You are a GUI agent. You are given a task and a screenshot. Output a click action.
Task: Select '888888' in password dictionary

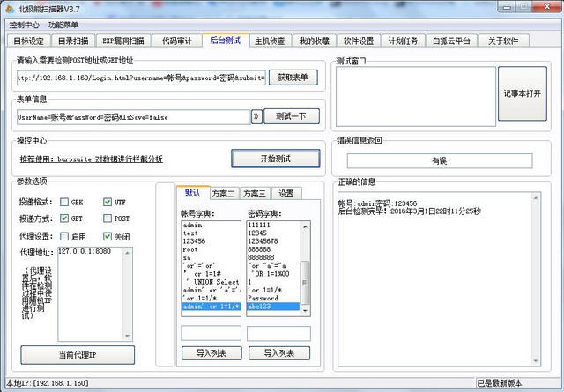(x=273, y=249)
